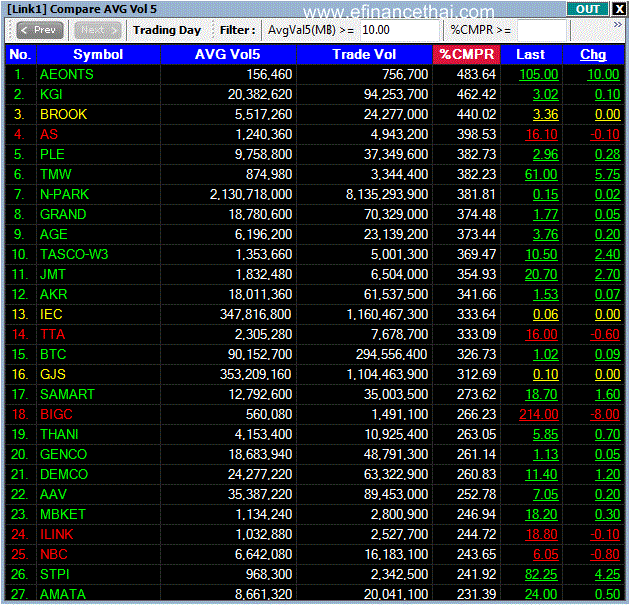Select the DEMCO symbol

[x=64, y=474]
